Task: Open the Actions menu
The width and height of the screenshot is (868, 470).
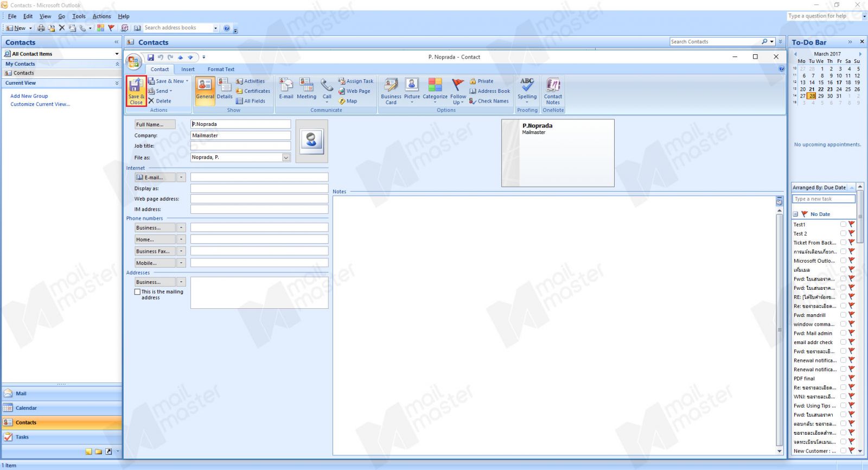Action: tap(101, 16)
